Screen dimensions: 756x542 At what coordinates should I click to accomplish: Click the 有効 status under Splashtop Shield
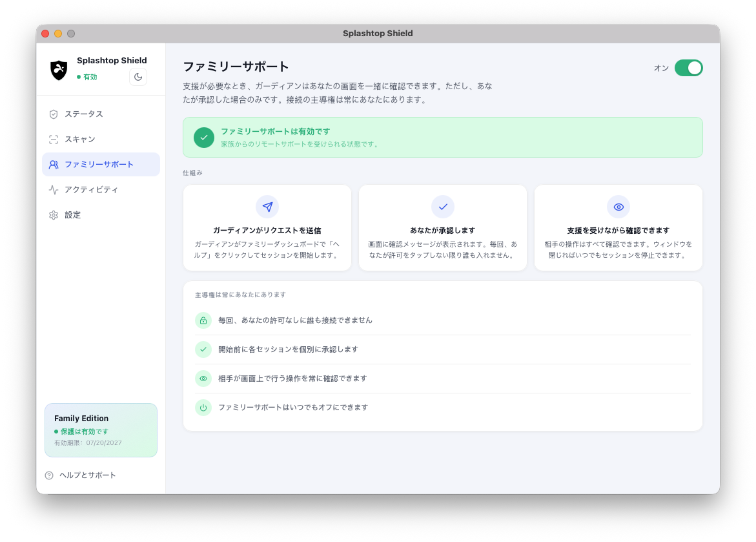tap(87, 77)
